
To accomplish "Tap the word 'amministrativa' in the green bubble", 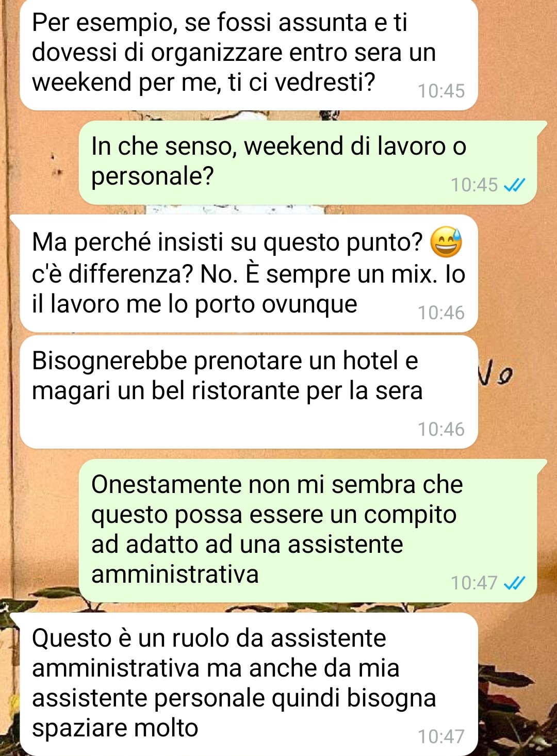I will tap(175, 574).
